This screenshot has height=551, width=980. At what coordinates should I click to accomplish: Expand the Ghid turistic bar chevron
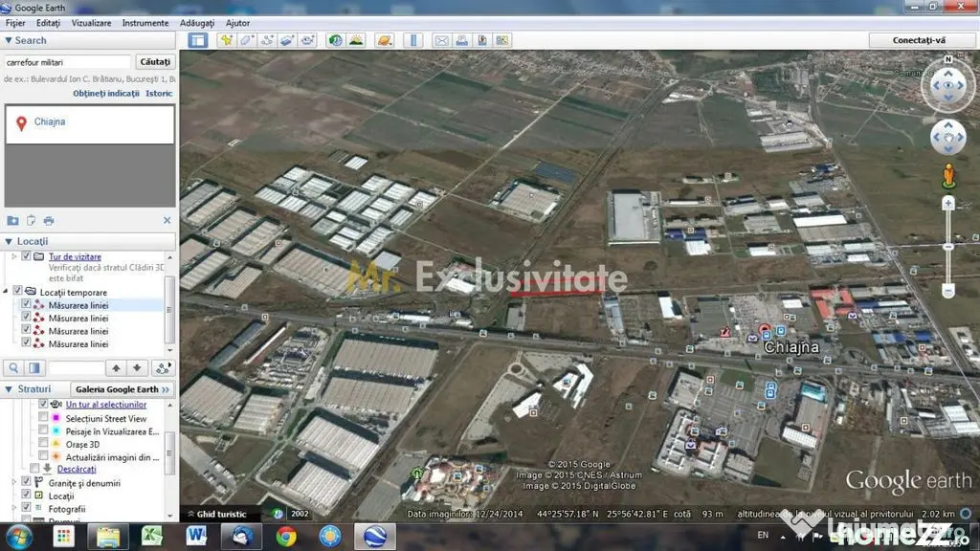coord(190,514)
